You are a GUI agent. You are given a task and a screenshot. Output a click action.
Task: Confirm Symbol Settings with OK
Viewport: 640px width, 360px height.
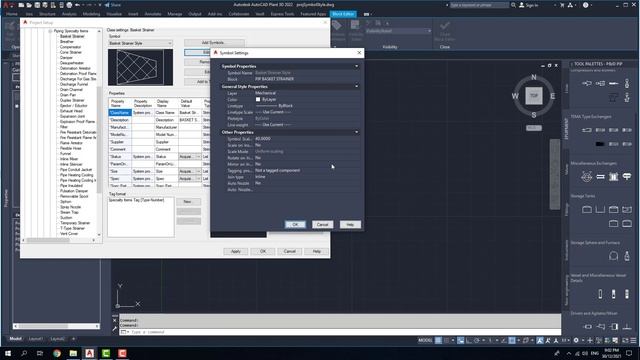click(x=295, y=224)
